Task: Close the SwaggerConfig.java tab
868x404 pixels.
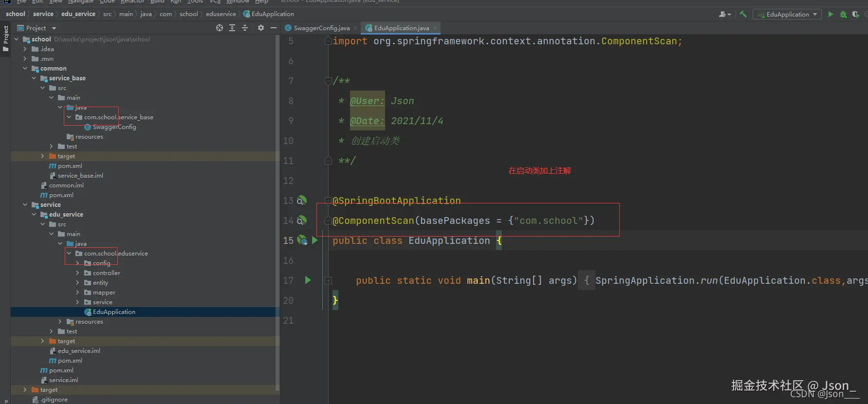Action: (x=355, y=28)
